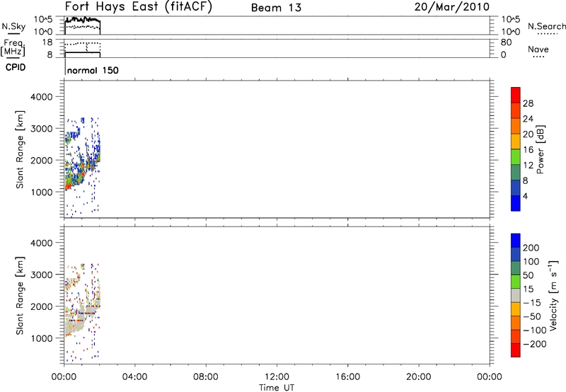Click the 3000 tick on the power panel
The image size is (566, 392).
point(41,129)
